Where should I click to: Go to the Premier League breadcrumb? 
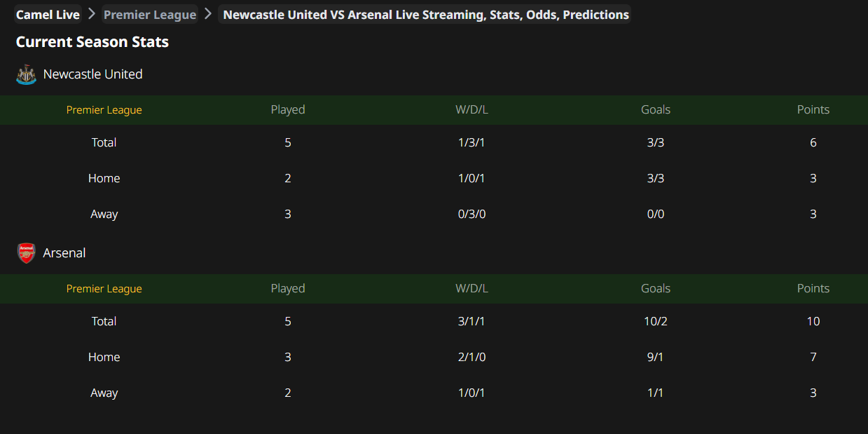click(x=150, y=15)
